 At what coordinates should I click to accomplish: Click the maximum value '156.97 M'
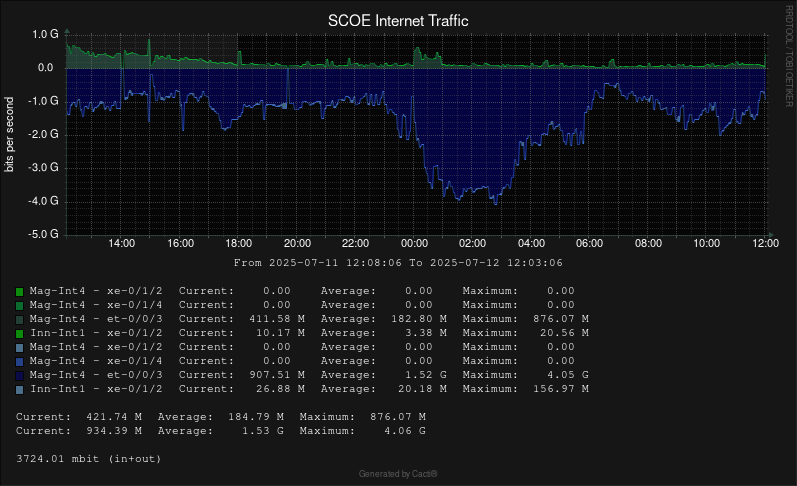pos(561,389)
